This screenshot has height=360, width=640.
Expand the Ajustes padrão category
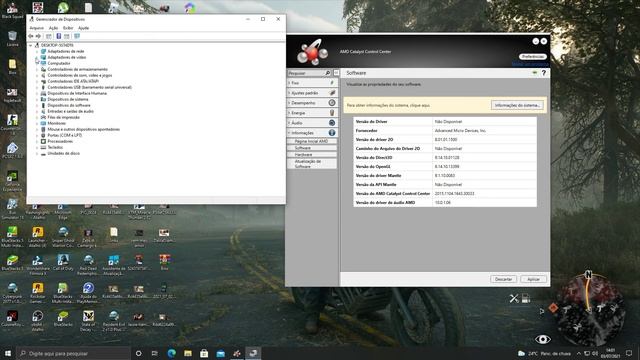point(312,93)
